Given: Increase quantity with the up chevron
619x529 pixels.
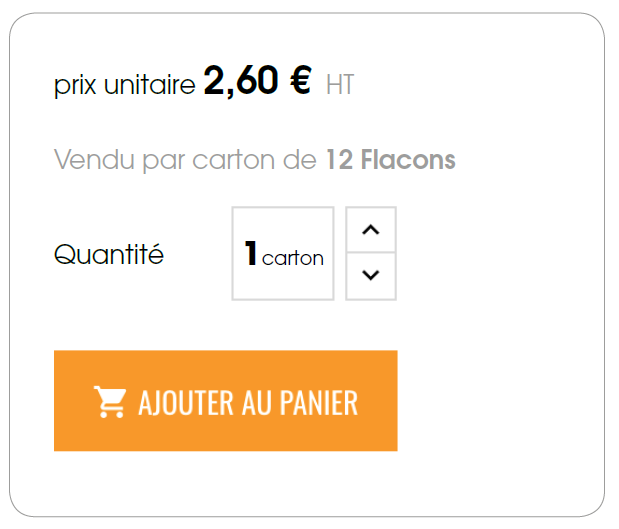Looking at the screenshot, I should coord(371,229).
